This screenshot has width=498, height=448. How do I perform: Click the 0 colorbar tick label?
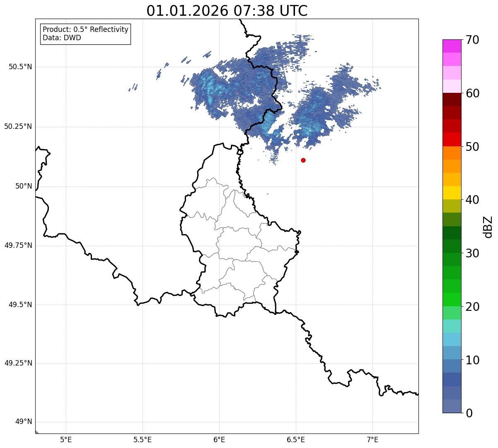pyautogui.click(x=468, y=413)
